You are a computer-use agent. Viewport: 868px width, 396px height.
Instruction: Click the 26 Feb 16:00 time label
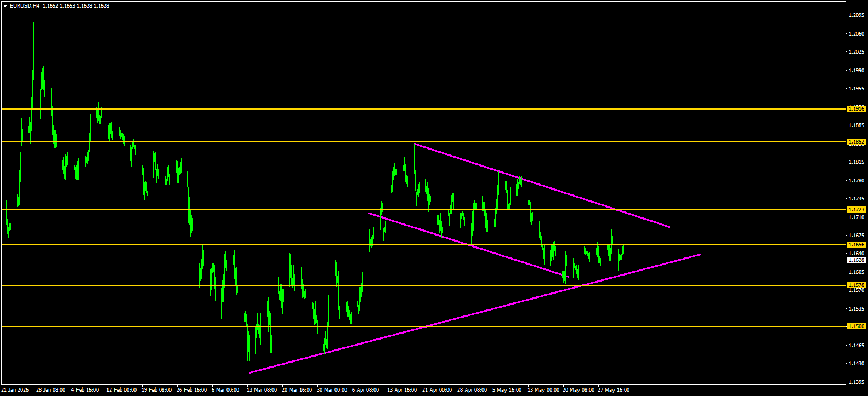191,390
